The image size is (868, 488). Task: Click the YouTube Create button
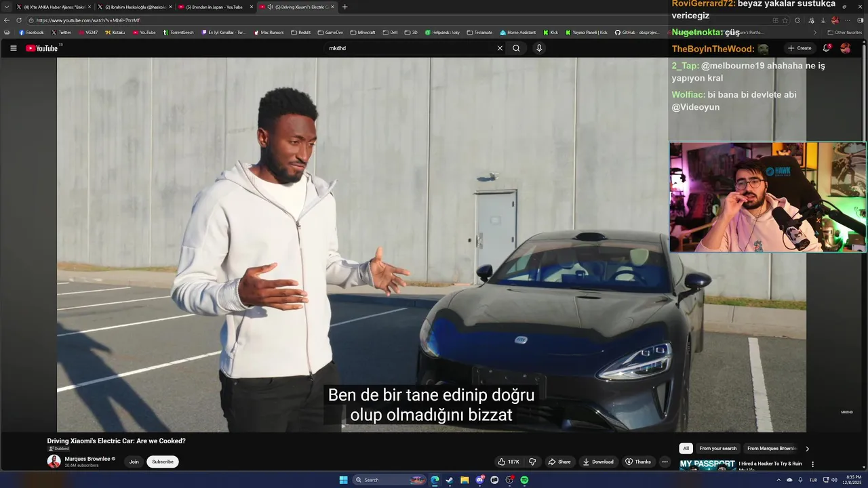click(800, 48)
